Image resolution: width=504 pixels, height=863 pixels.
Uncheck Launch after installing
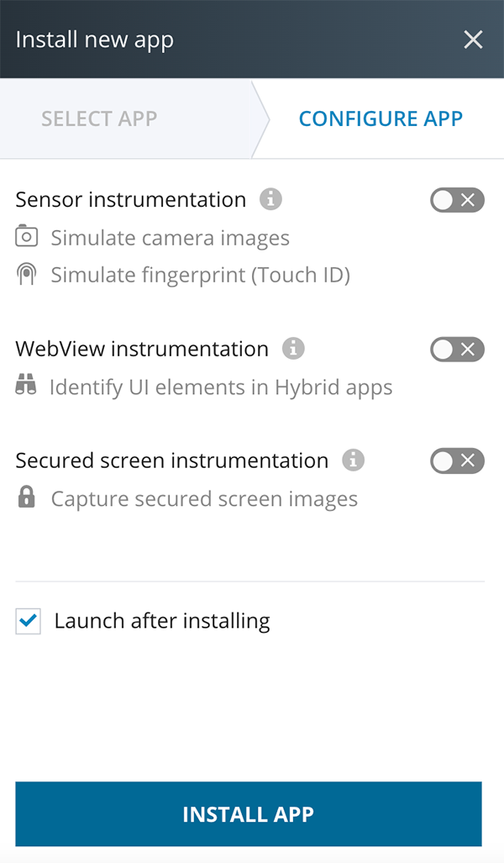(28, 620)
